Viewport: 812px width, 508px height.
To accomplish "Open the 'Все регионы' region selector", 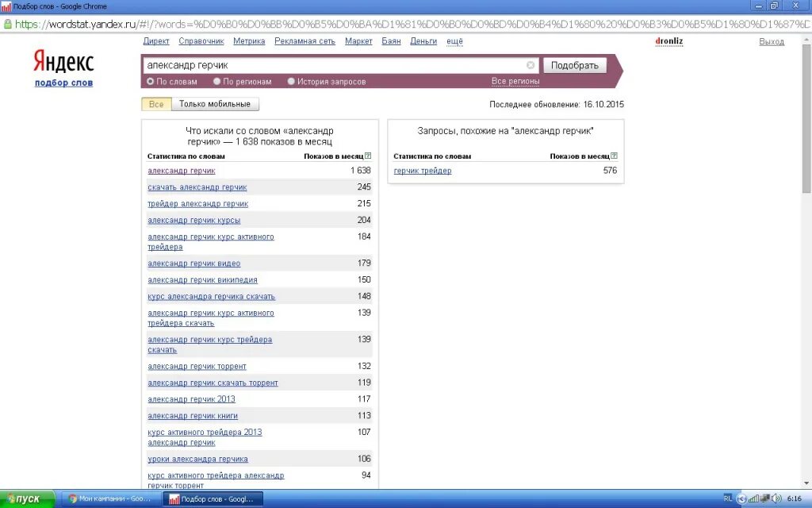I will pyautogui.click(x=515, y=82).
